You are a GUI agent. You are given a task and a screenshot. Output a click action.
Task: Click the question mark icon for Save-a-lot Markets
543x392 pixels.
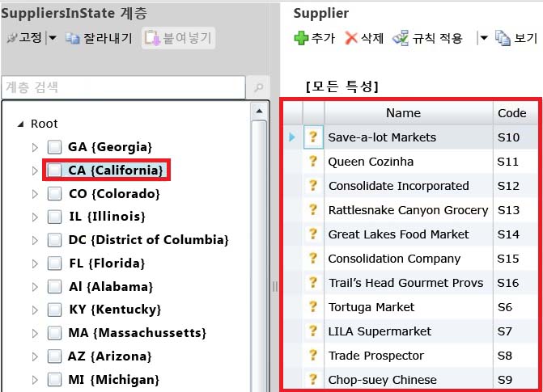[313, 137]
